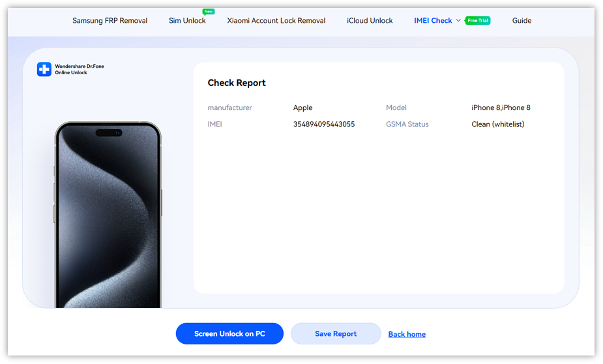Image resolution: width=603 pixels, height=364 pixels.
Task: Go to Xiaomi Account Lock Removal
Action: (x=276, y=21)
